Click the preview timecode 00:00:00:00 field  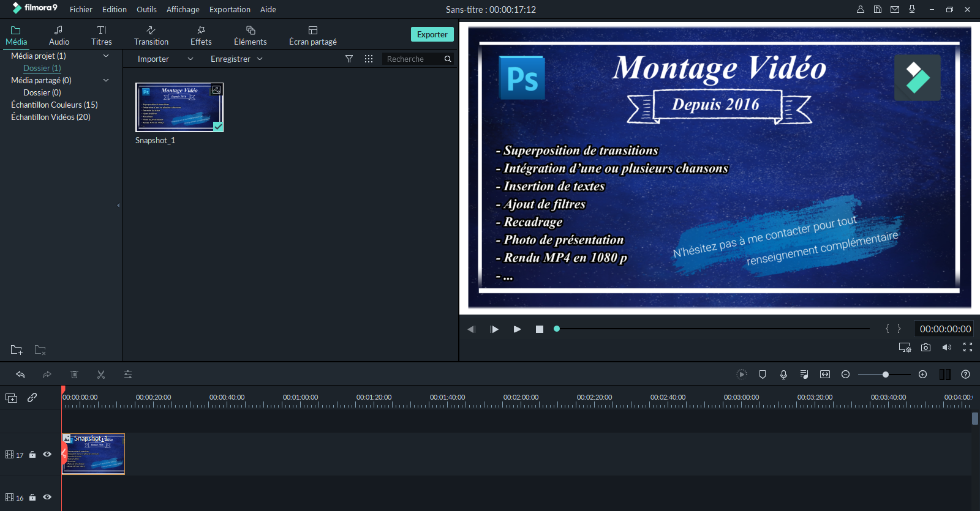tap(945, 329)
